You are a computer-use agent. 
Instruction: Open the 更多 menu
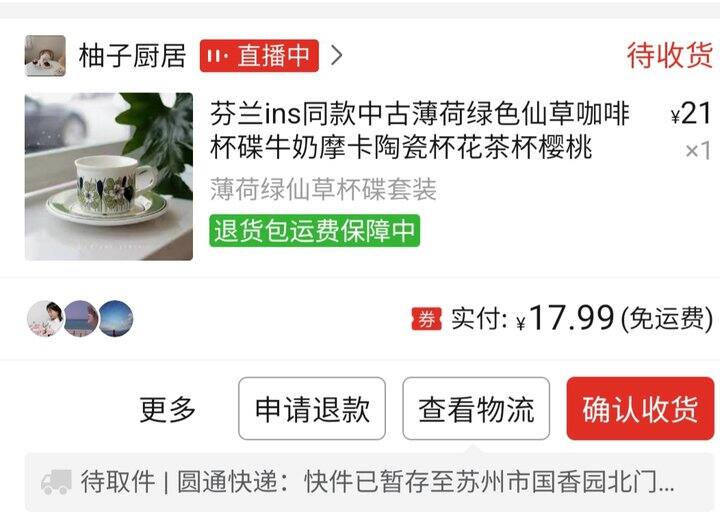tap(168, 409)
